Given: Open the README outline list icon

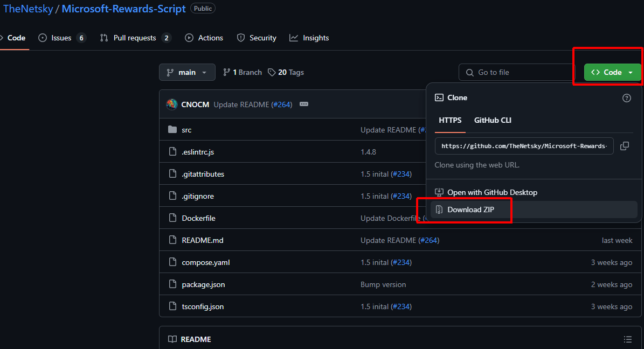Looking at the screenshot, I should 627,339.
